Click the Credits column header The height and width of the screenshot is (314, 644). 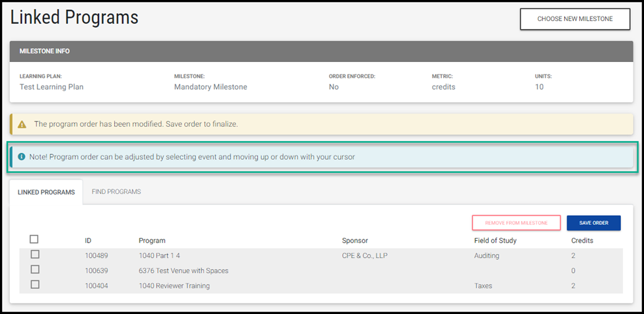pos(582,241)
